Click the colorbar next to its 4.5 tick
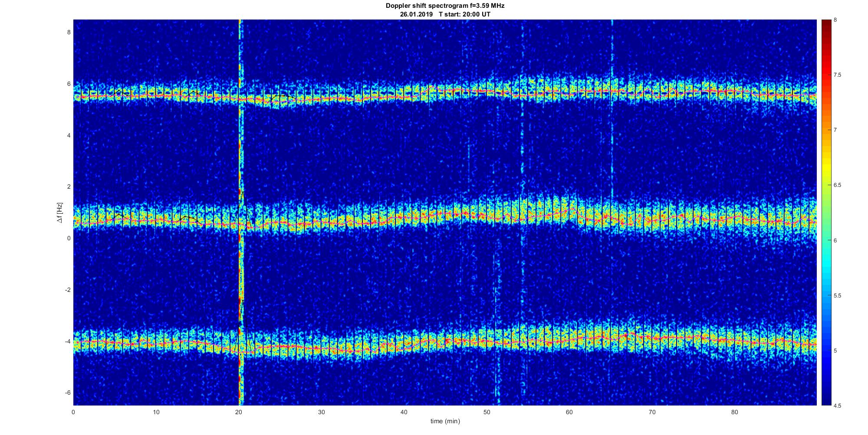 pos(826,404)
